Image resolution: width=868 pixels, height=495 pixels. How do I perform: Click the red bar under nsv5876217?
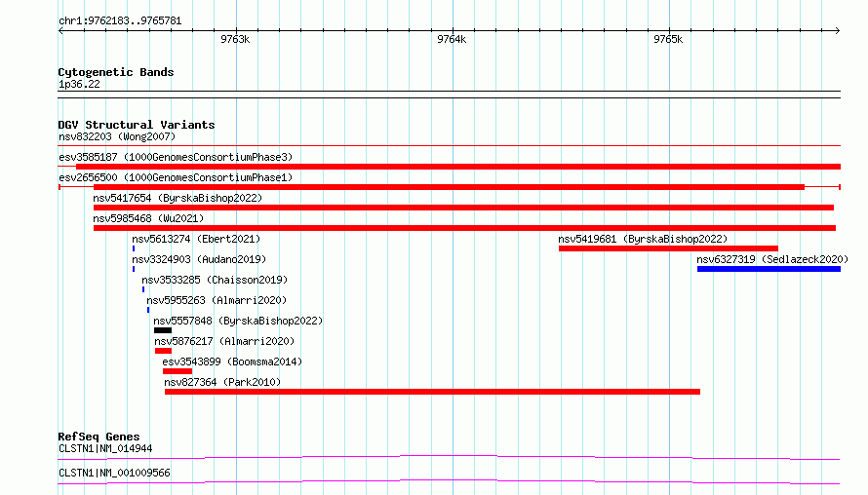coord(163,351)
